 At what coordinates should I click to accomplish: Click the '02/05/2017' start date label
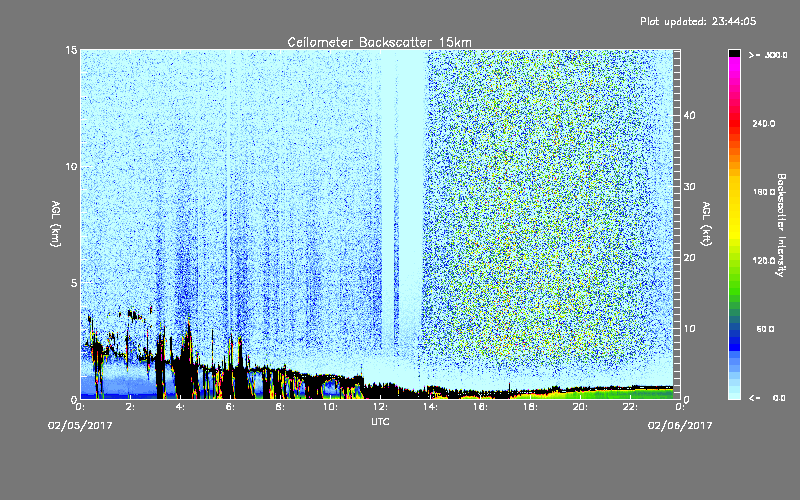(x=80, y=426)
